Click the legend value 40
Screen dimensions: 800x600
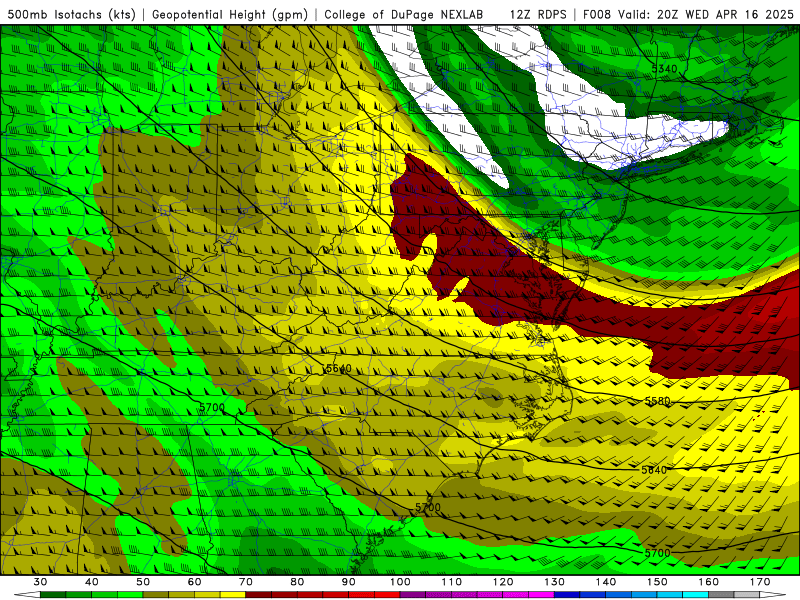pyautogui.click(x=91, y=582)
